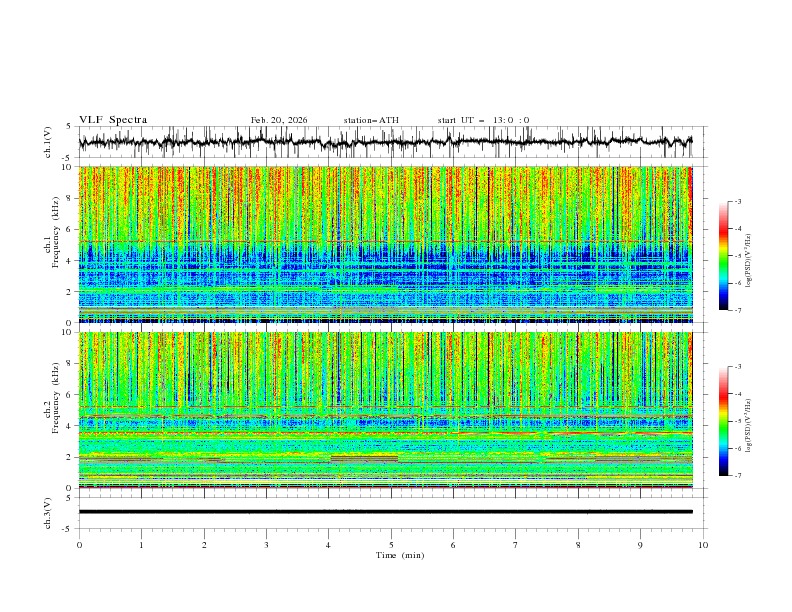Click the "Time (min)" axis label
This screenshot has width=792, height=612.
400,555
